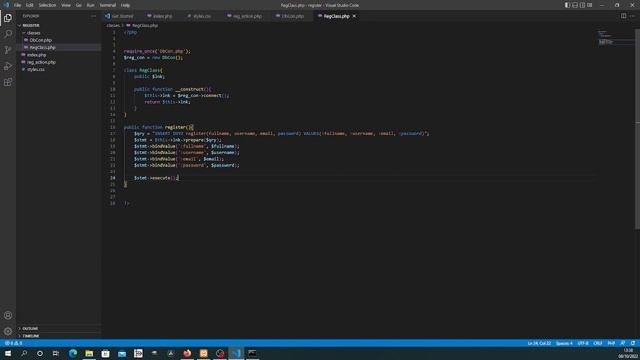Open the Explorer view in activity bar
This screenshot has height=360, width=640.
pos(8,18)
